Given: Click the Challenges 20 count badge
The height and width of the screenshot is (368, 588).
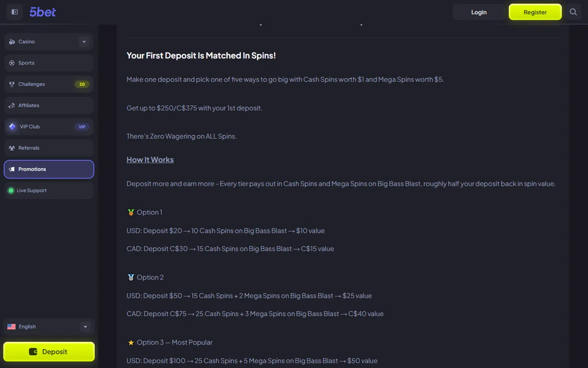Looking at the screenshot, I should (82, 84).
